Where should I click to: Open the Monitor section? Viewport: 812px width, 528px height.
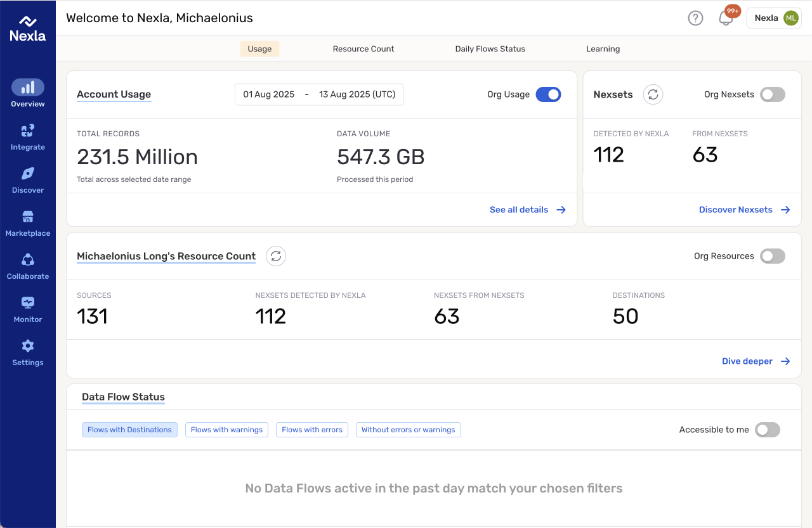28,302
